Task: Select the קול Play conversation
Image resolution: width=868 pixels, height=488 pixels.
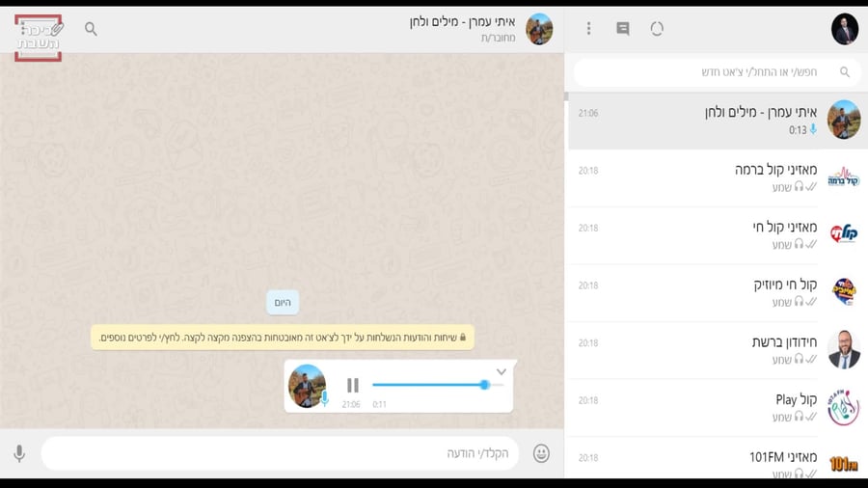Action: pyautogui.click(x=714, y=408)
